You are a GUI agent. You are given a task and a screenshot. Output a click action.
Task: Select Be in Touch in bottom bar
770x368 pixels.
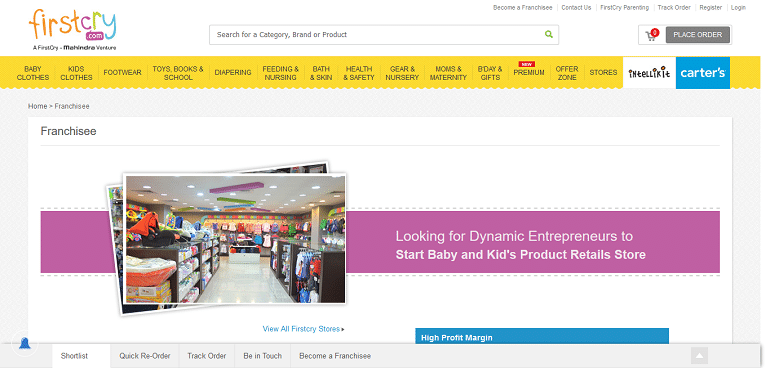(263, 356)
